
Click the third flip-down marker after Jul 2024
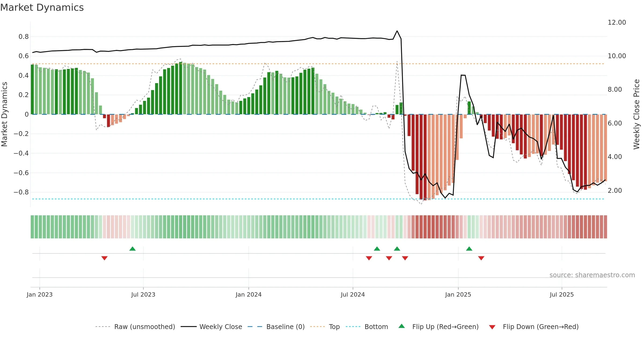pyautogui.click(x=405, y=258)
